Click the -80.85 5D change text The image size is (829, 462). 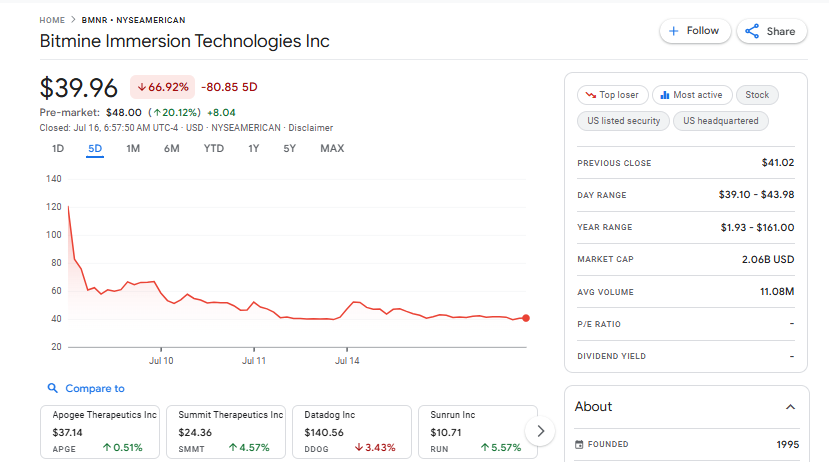[x=229, y=87]
